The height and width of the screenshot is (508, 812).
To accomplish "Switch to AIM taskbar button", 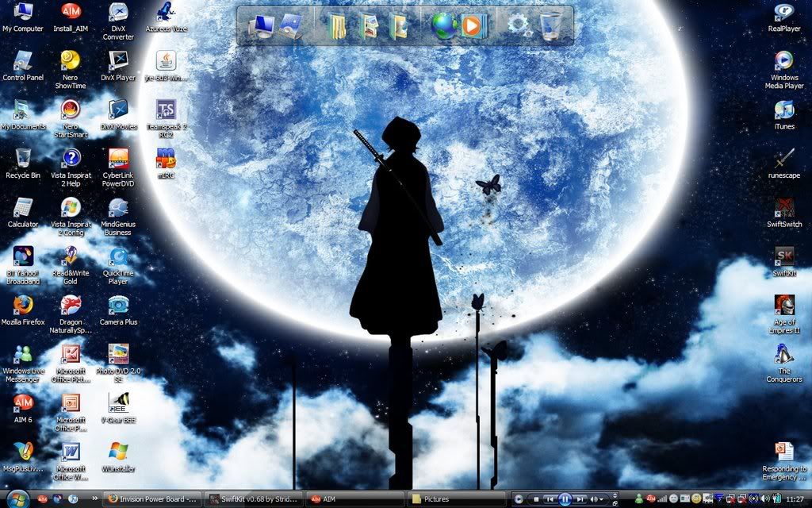I will click(x=354, y=499).
